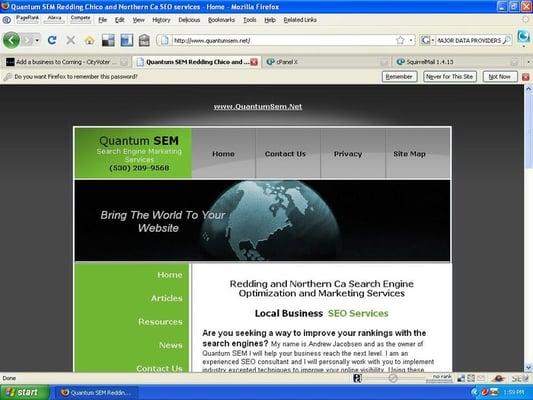Open the search engine selector dropdown

[427, 40]
